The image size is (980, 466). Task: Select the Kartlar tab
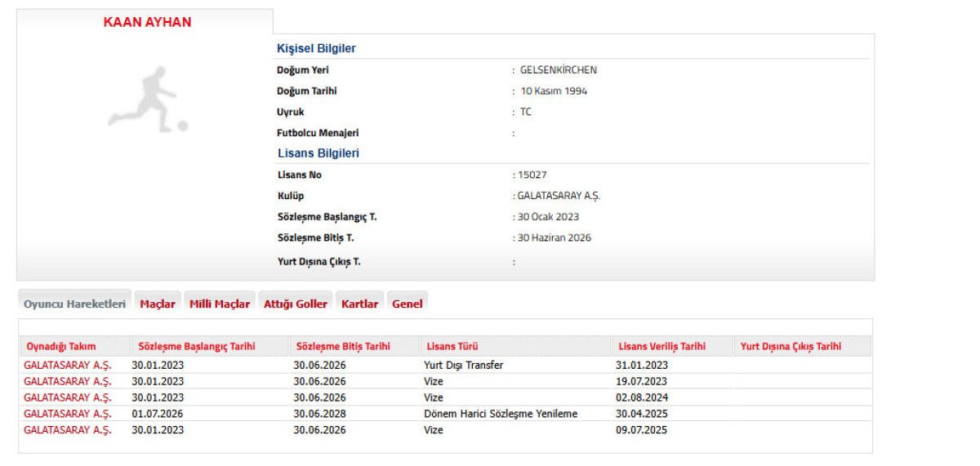(359, 304)
